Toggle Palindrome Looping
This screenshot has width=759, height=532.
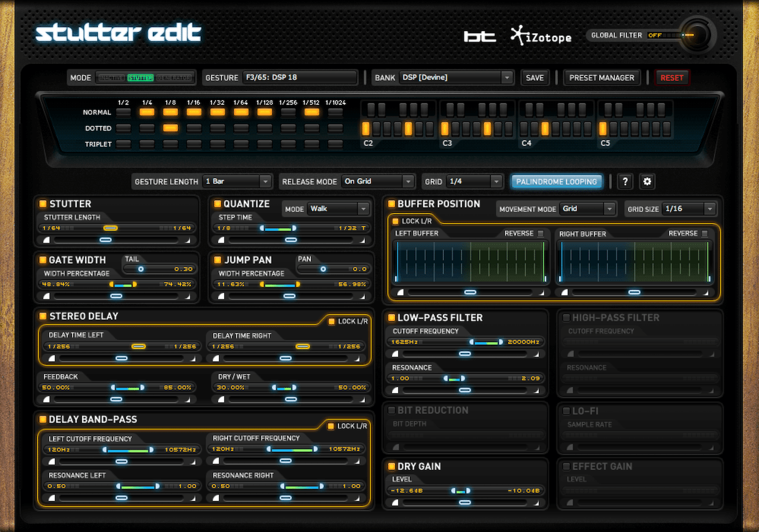tap(556, 181)
